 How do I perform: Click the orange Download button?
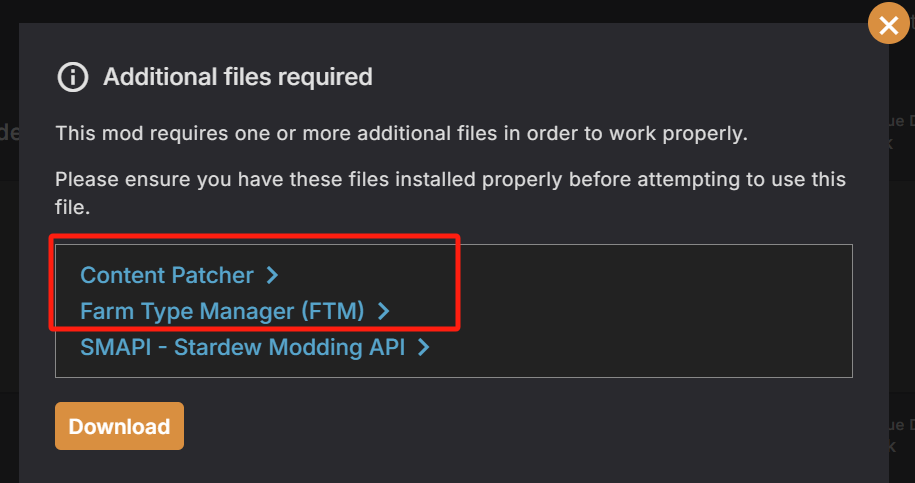point(120,426)
